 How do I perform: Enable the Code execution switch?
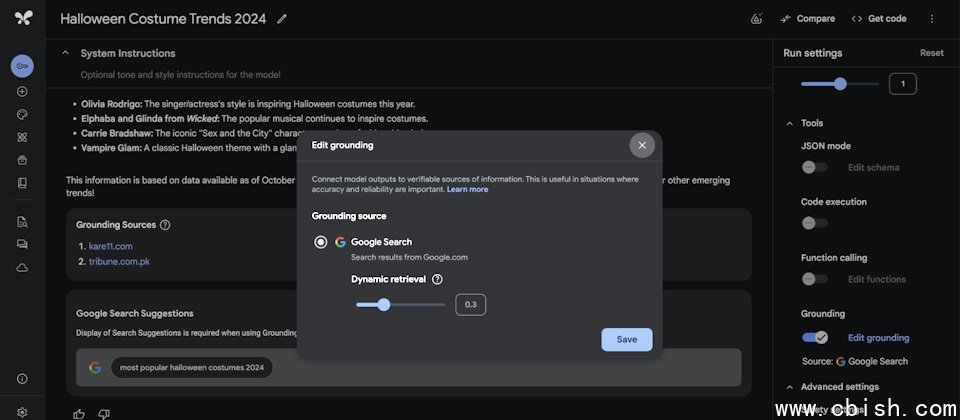coord(814,223)
